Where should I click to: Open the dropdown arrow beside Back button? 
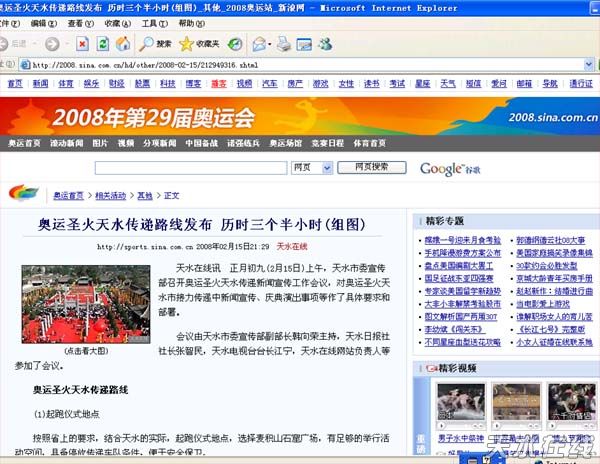[x=33, y=44]
